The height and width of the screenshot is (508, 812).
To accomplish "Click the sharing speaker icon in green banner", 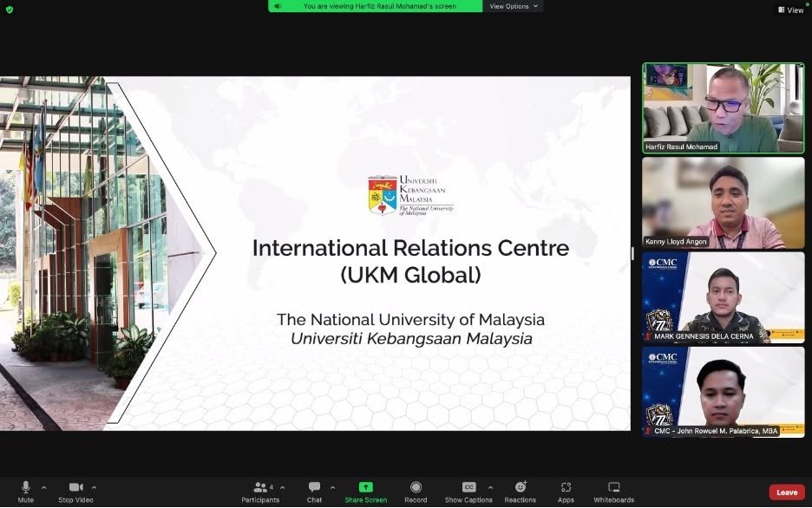I will click(x=278, y=6).
